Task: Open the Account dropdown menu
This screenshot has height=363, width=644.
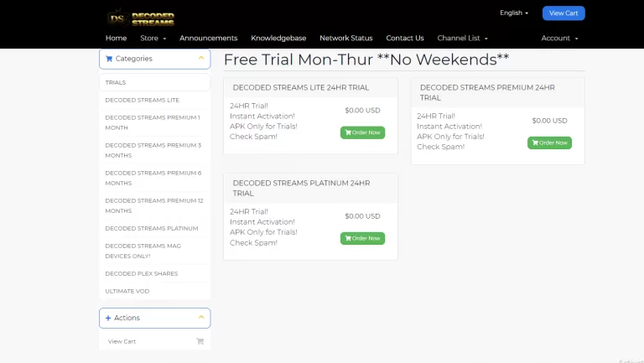Action: click(559, 39)
